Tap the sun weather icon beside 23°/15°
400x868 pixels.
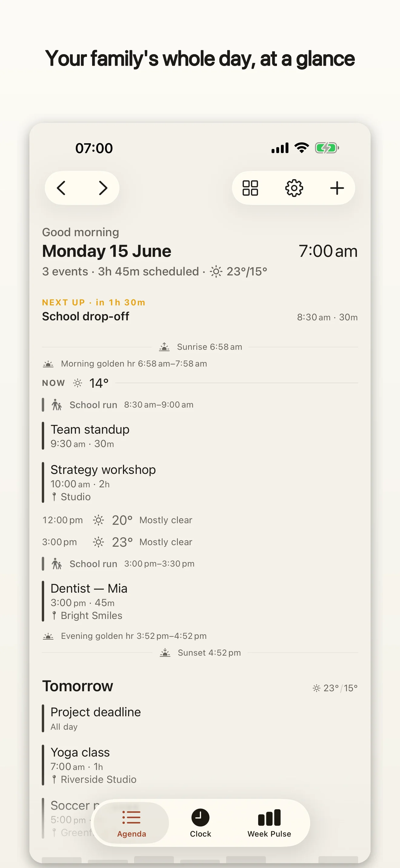(216, 271)
